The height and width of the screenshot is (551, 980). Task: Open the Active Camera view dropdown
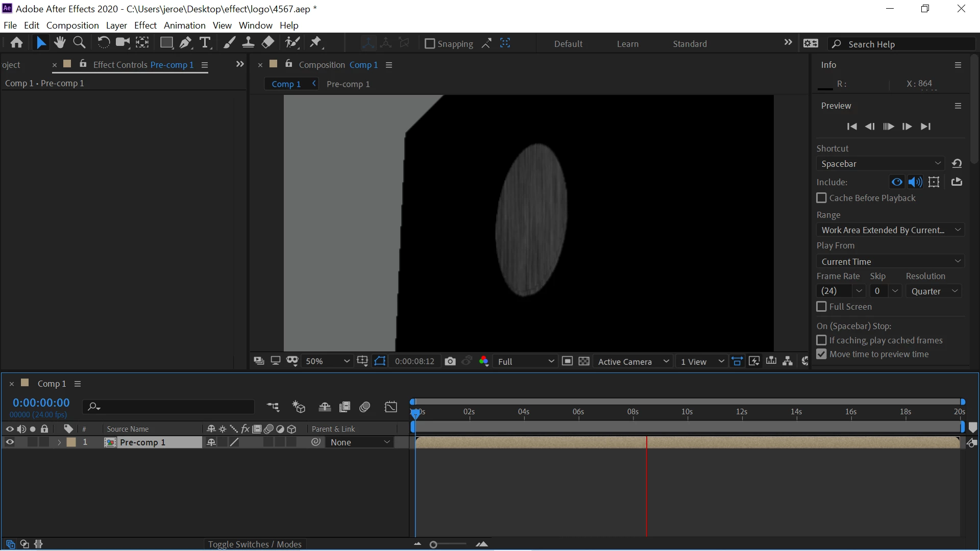coord(633,361)
